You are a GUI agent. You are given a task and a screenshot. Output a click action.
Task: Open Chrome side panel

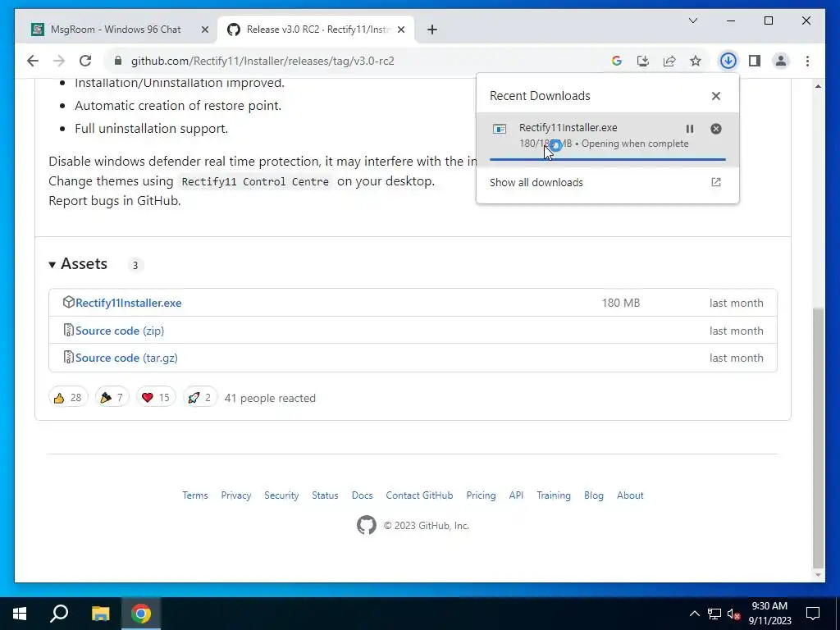tap(755, 61)
